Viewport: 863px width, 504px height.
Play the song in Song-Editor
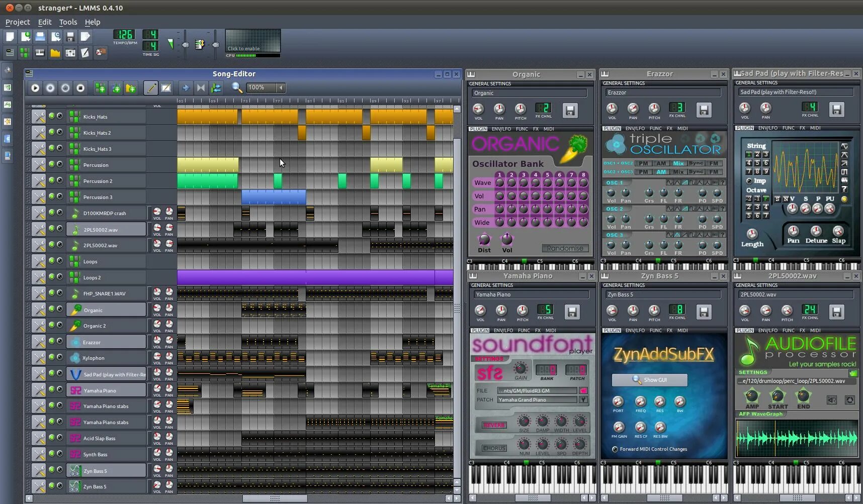point(35,88)
